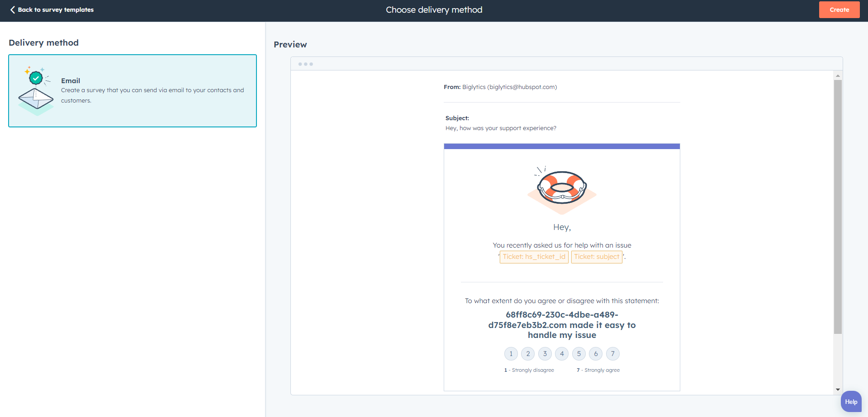
Task: Click the teal checkmark badge above the envelope
Action: pyautogui.click(x=37, y=78)
